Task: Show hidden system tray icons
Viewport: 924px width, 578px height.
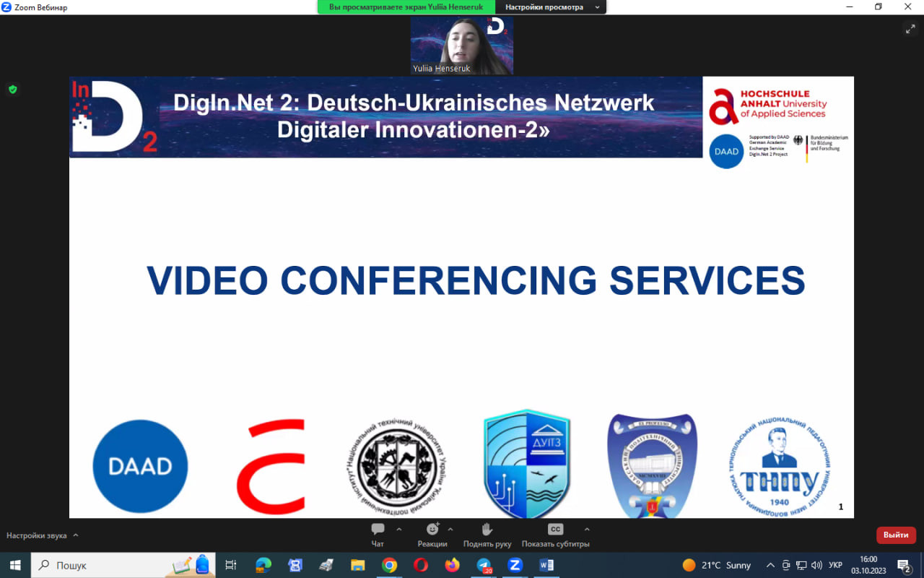Action: [770, 565]
